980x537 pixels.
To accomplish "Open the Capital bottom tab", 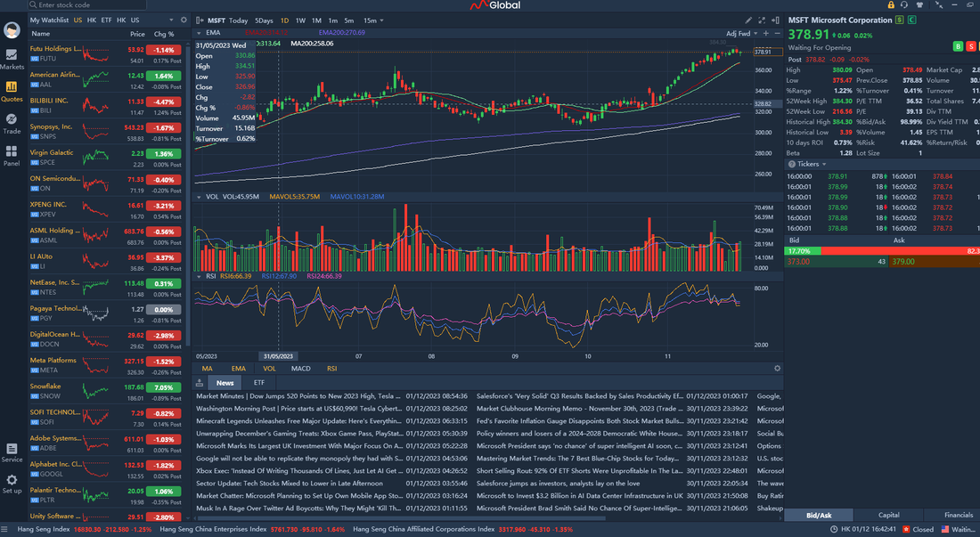I will tap(888, 515).
